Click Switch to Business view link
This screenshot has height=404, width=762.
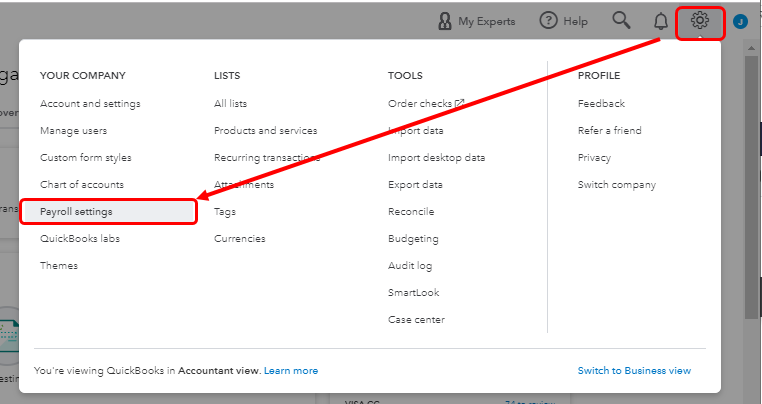point(634,371)
